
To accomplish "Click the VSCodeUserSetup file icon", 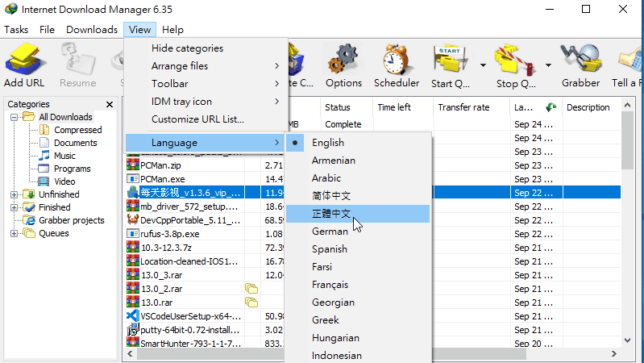I will [x=133, y=315].
